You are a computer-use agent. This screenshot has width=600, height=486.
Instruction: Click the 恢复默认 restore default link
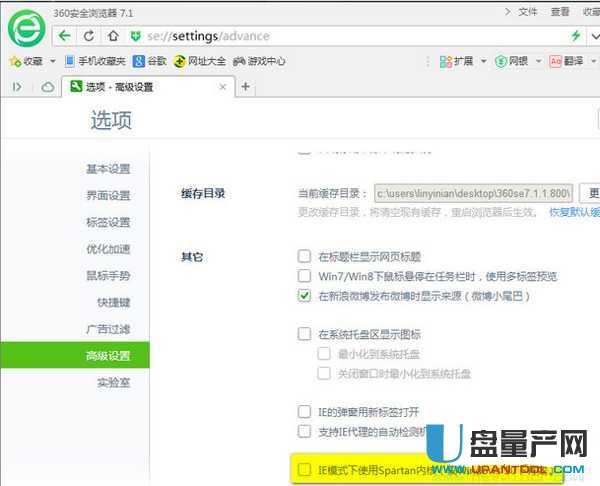574,213
